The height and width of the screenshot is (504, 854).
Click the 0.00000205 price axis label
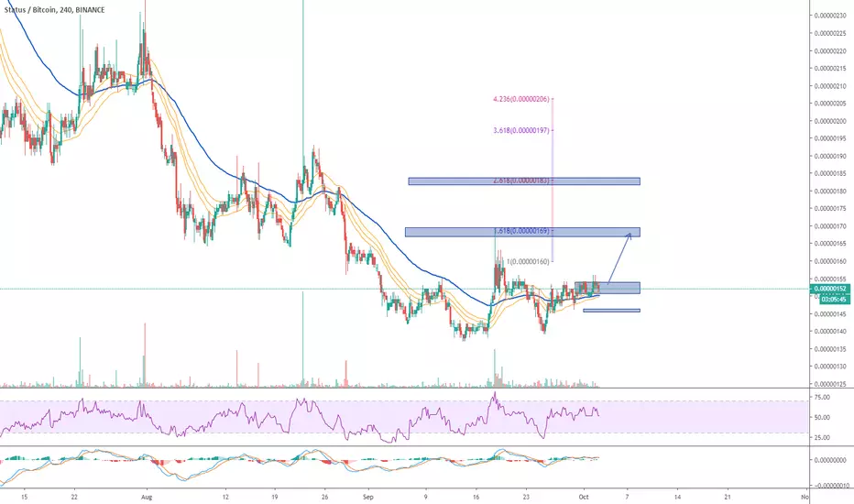coord(830,104)
